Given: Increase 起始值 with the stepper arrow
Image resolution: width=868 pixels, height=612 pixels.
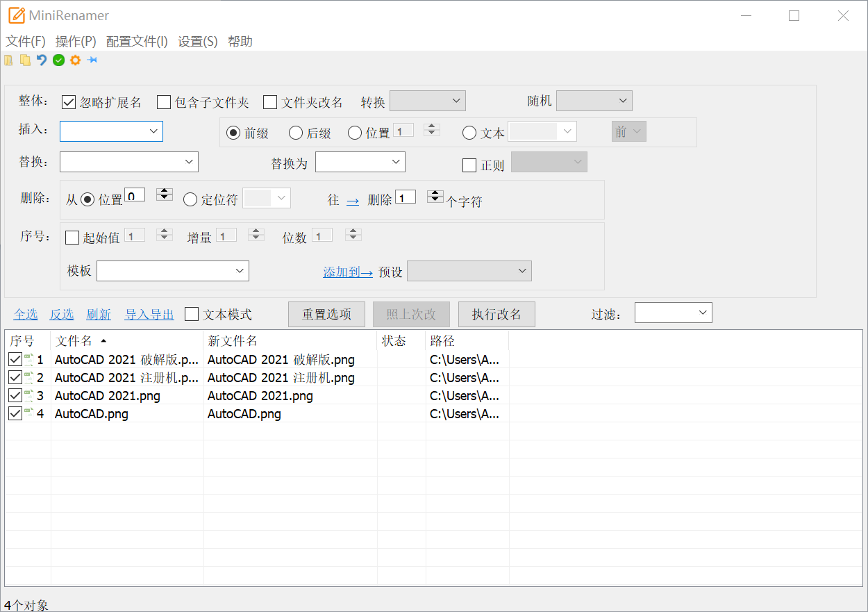Looking at the screenshot, I should [165, 232].
